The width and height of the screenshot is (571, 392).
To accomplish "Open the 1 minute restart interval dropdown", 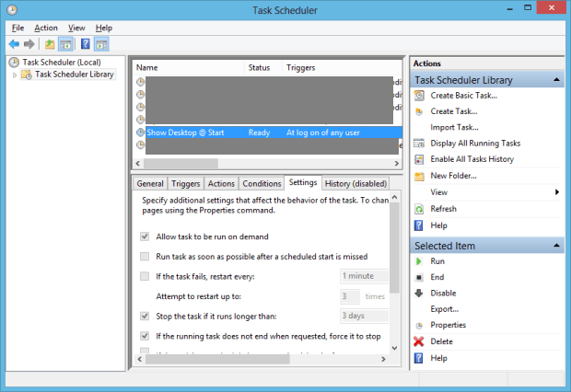I will click(365, 276).
